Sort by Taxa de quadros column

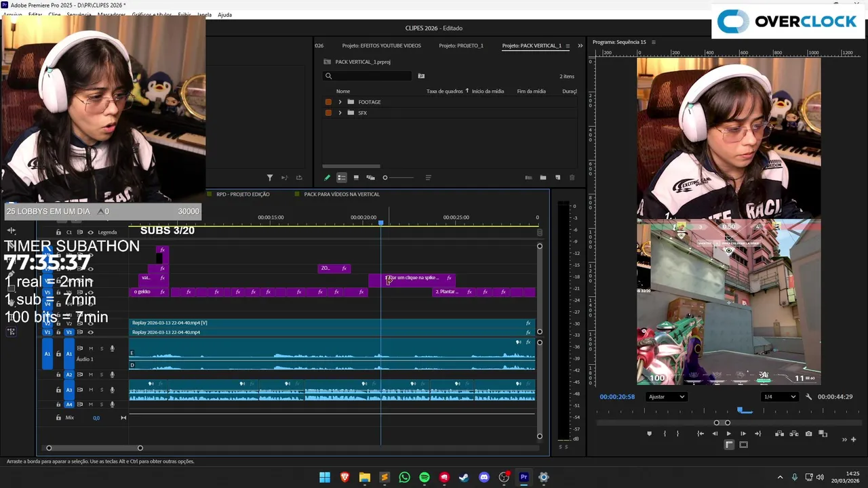444,91
